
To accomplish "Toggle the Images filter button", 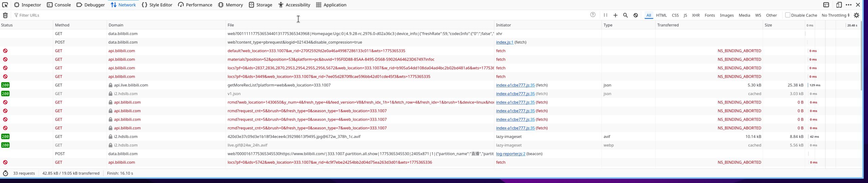I will click(727, 15).
